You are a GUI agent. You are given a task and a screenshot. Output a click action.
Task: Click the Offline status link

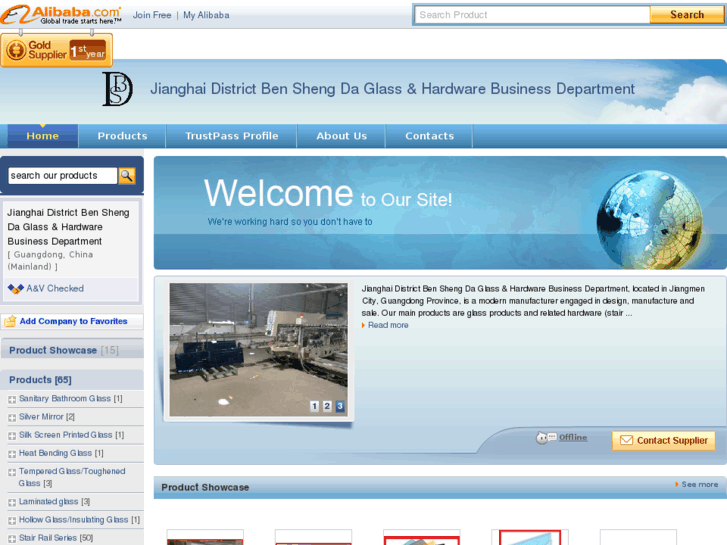tap(573, 437)
